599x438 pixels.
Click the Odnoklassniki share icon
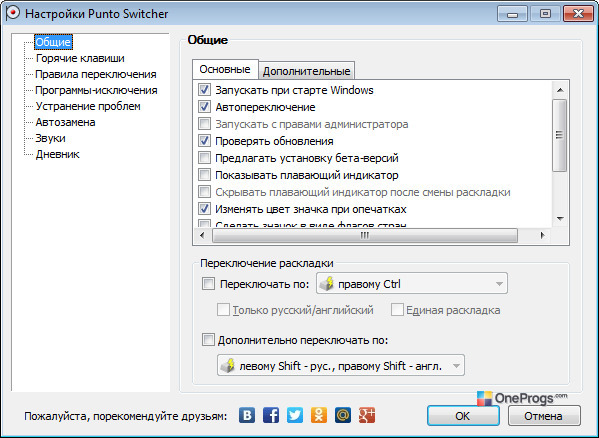319,415
